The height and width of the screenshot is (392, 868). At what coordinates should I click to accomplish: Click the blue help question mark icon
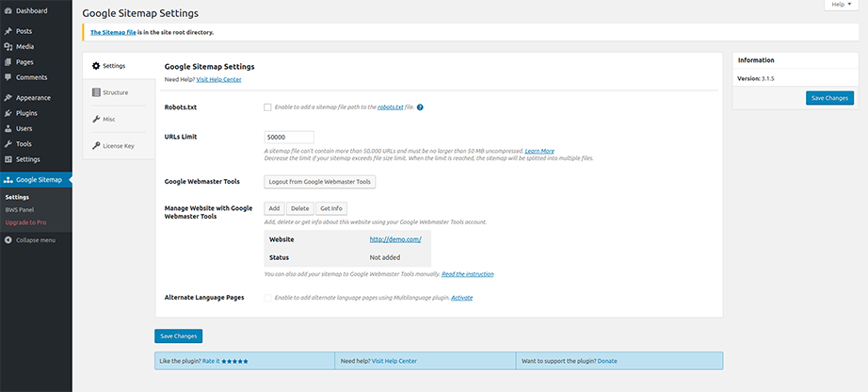click(x=420, y=107)
